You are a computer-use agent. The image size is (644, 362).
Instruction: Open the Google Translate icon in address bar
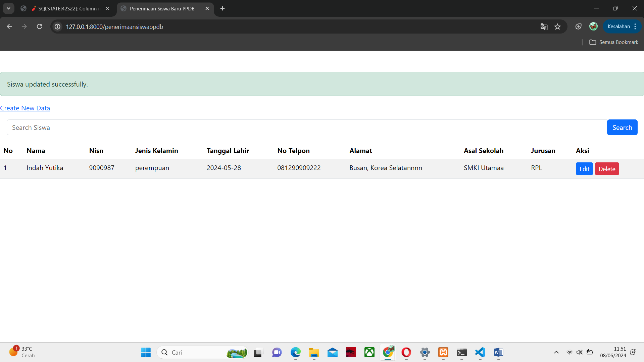(544, 27)
